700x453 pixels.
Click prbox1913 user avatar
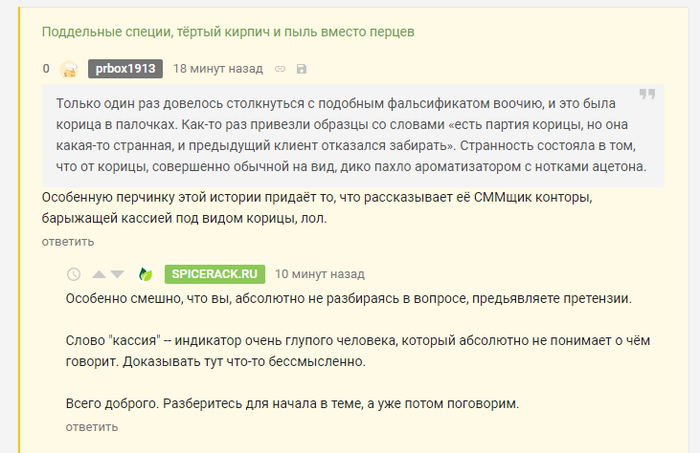click(69, 69)
